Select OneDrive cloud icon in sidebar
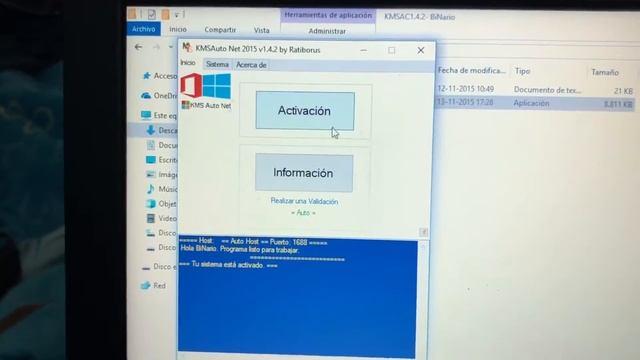Image resolution: width=640 pixels, height=360 pixels. 146,96
